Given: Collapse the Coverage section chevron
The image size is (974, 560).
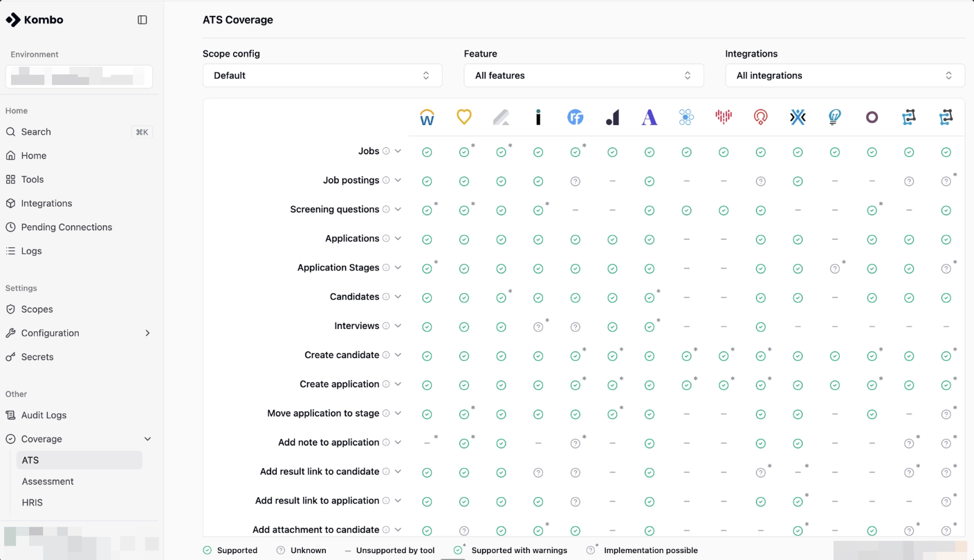Looking at the screenshot, I should click(x=147, y=439).
